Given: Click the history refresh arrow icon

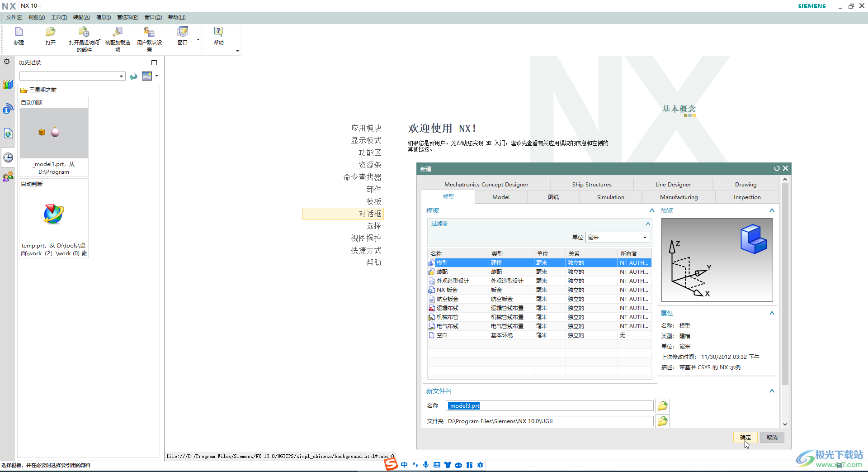Looking at the screenshot, I should [133, 76].
